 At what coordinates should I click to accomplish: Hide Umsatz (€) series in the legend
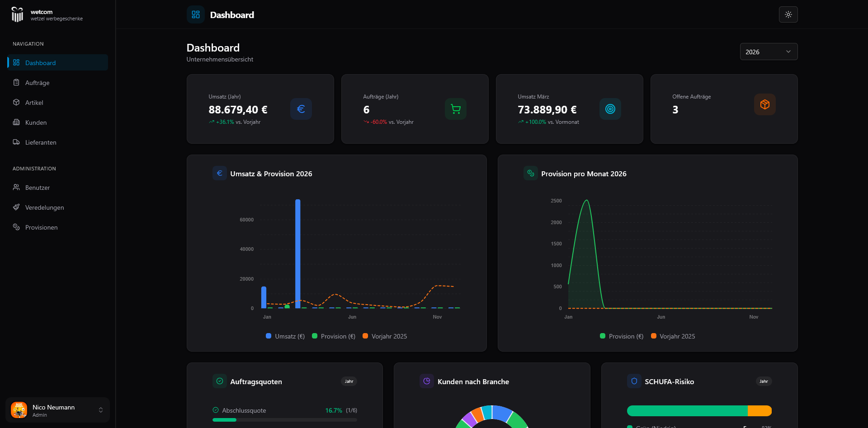[x=285, y=336]
